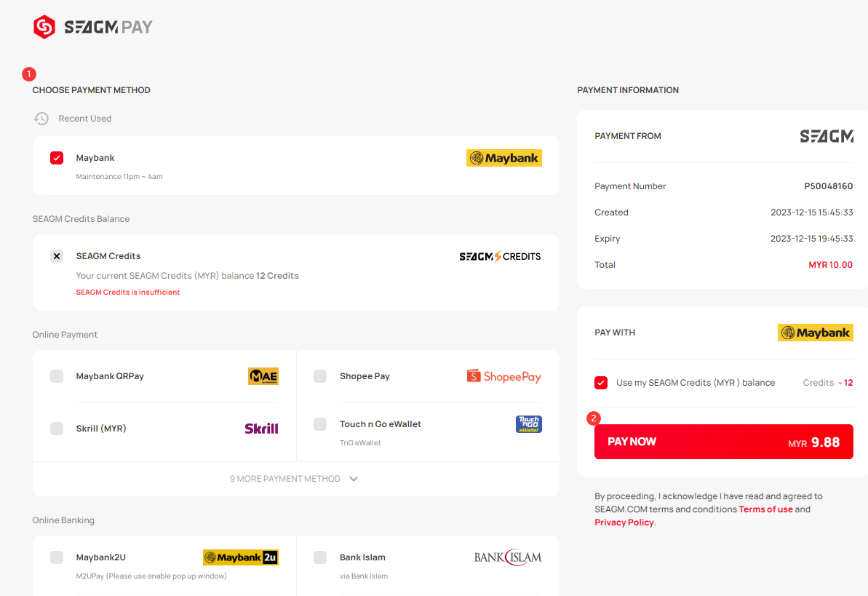The image size is (868, 596).
Task: Click the Payment Information heading
Action: [x=628, y=90]
